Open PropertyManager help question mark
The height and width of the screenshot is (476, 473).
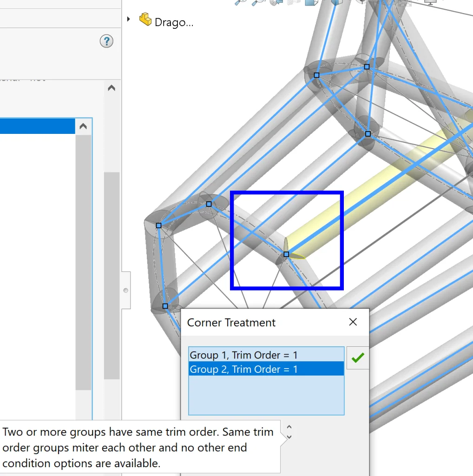pyautogui.click(x=106, y=41)
